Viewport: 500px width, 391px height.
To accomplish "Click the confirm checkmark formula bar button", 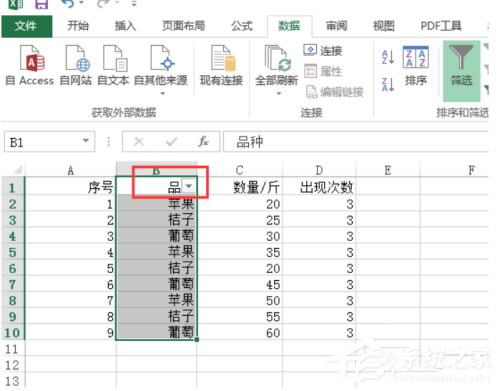I will tap(171, 142).
